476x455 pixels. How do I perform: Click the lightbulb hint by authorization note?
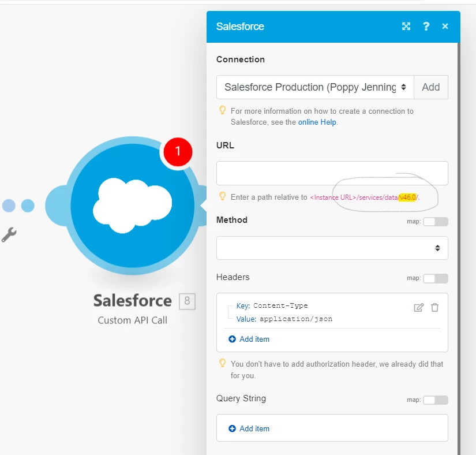(222, 363)
